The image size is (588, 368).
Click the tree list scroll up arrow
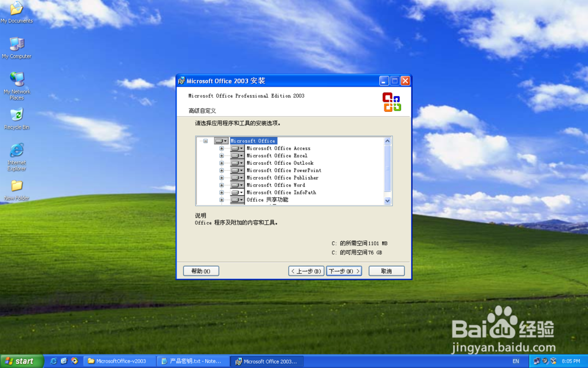click(387, 141)
